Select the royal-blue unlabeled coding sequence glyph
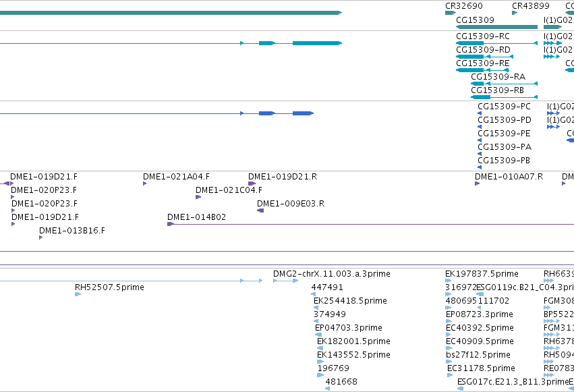The width and height of the screenshot is (574, 392). [x=156, y=113]
